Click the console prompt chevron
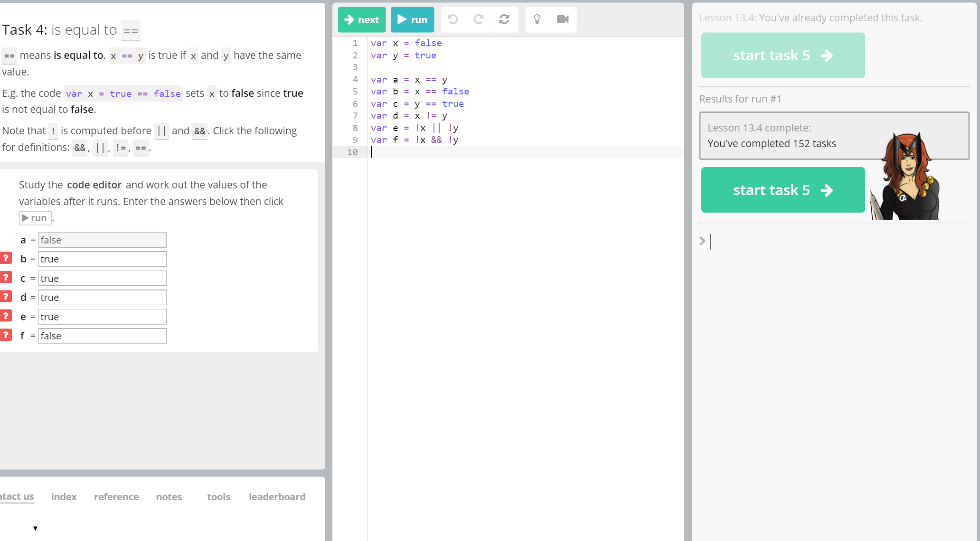This screenshot has height=541, width=980. click(702, 241)
